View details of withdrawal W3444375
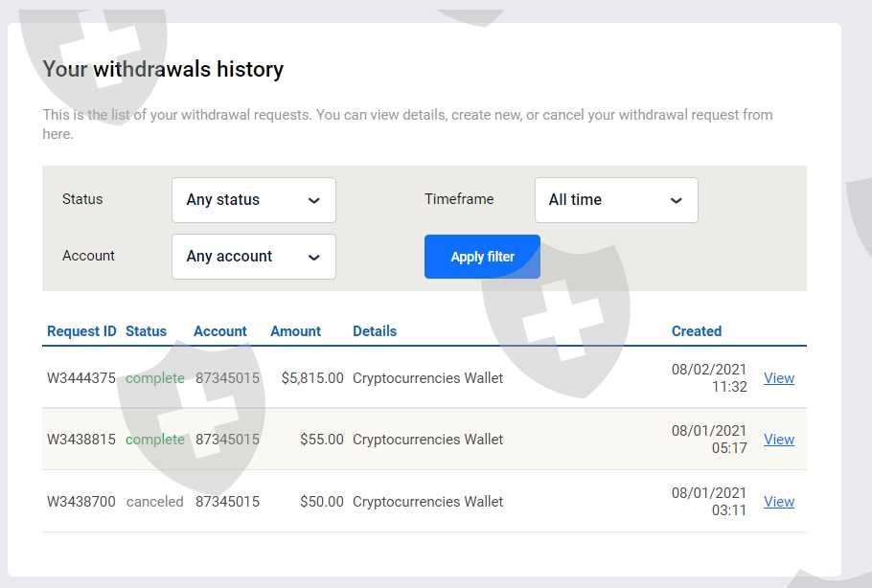Viewport: 872px width, 588px height. point(779,378)
